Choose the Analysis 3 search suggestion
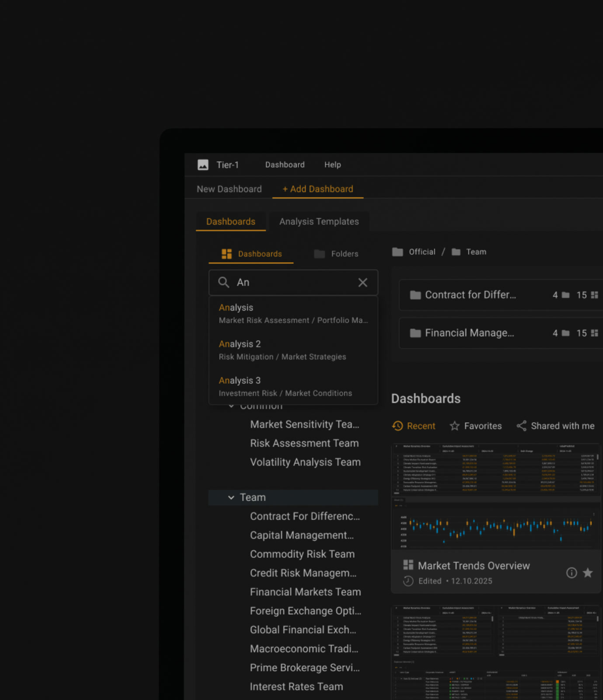This screenshot has width=603, height=700. [293, 386]
